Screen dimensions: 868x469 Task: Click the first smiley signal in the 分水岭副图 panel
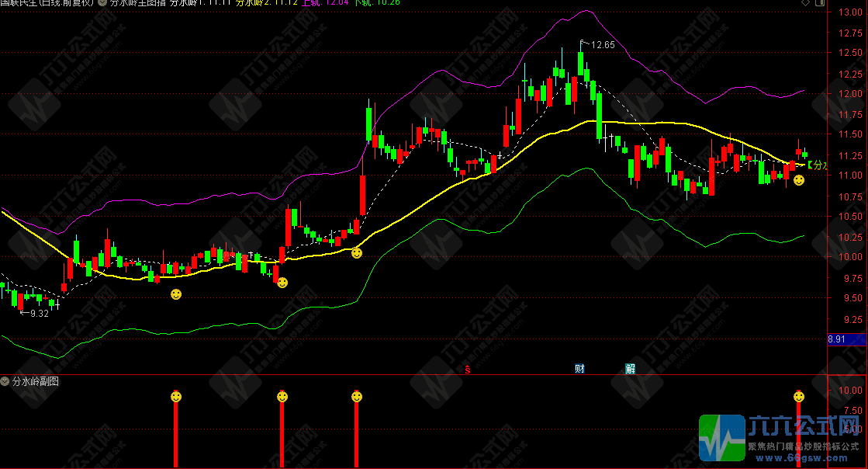click(176, 397)
